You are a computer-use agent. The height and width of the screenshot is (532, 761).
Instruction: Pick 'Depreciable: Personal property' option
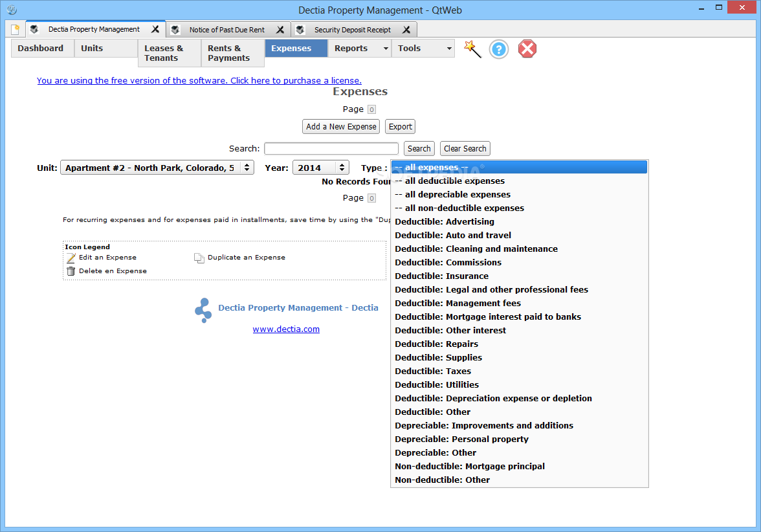pos(519,439)
